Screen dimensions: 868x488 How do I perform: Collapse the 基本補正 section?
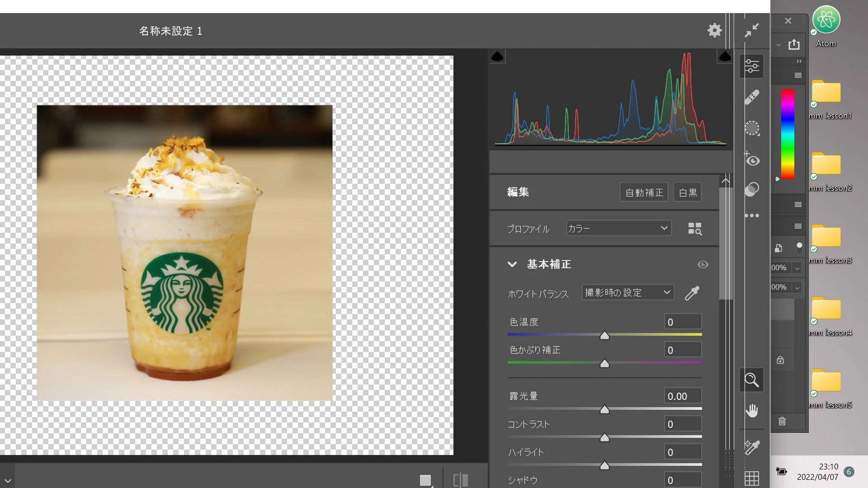(x=512, y=264)
